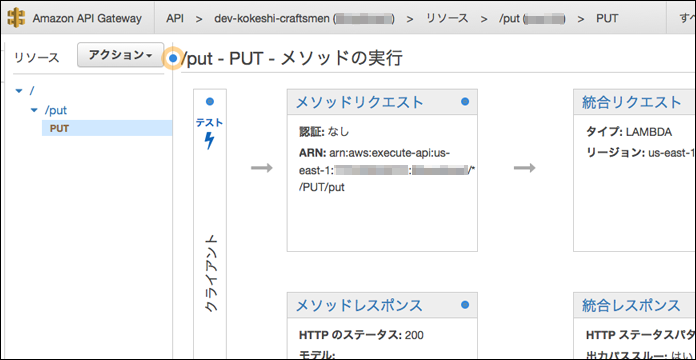Open the Amazon API Gateway home link
This screenshot has width=696, height=360.
click(87, 19)
